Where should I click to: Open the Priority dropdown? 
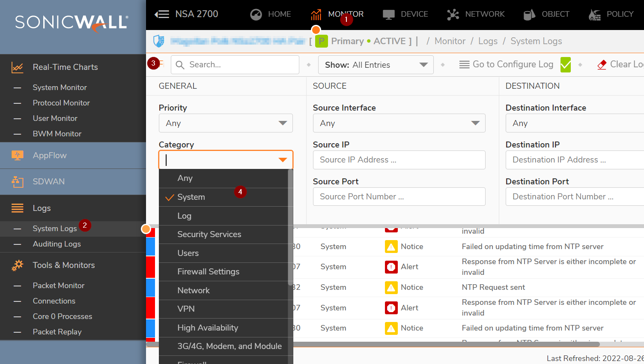[226, 123]
